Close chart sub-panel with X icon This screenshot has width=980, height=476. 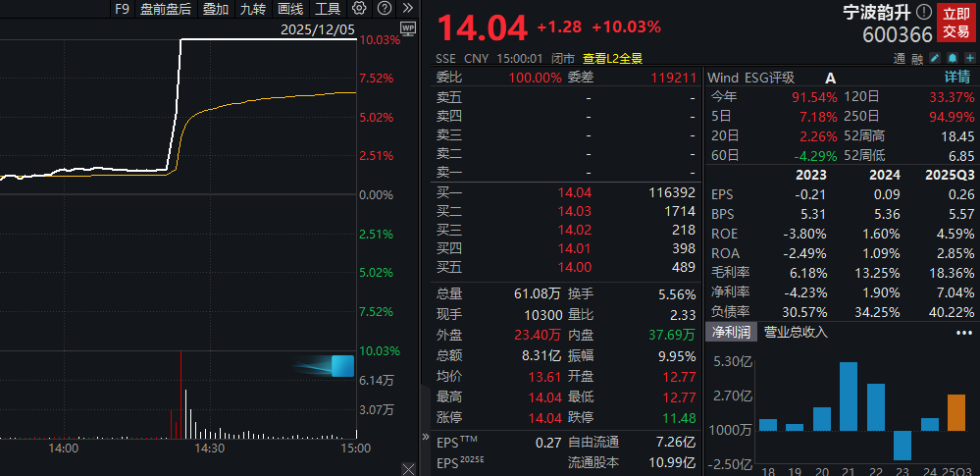(408, 468)
